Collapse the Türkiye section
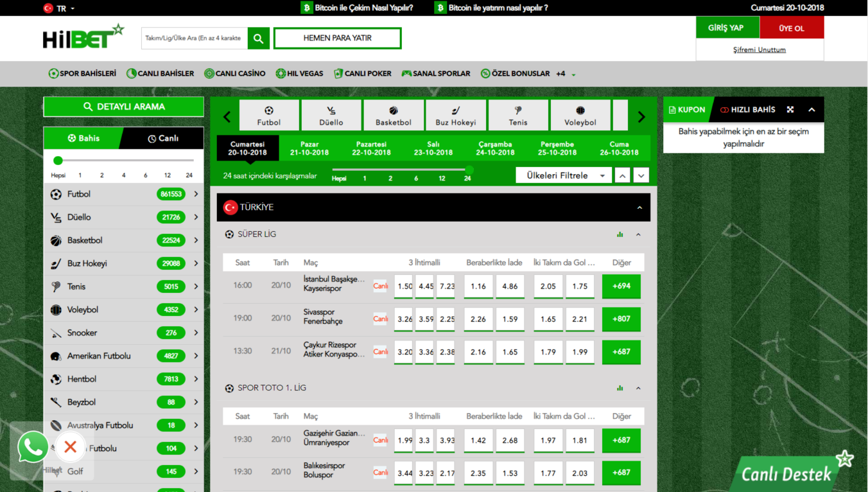Image resolution: width=868 pixels, height=492 pixels. coord(639,207)
